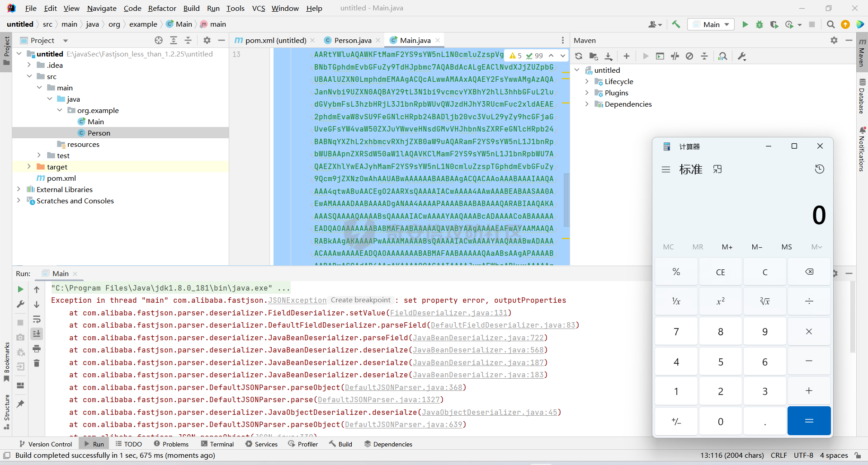The image size is (868, 465).
Task: Click the Debug bug icon in toolbar
Action: [759, 24]
